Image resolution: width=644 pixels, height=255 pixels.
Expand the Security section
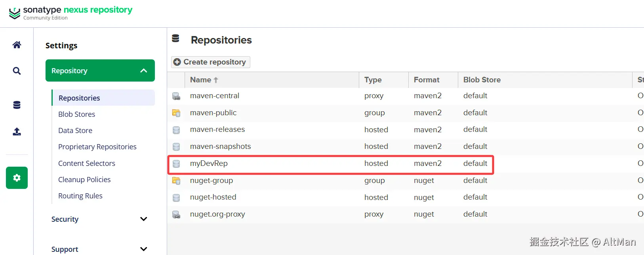pyautogui.click(x=143, y=219)
